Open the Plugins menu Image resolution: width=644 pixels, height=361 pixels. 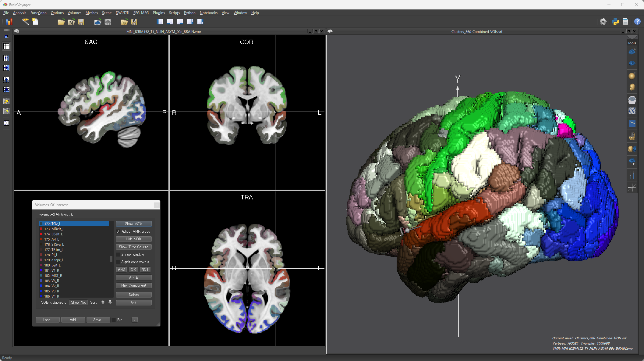pos(159,13)
